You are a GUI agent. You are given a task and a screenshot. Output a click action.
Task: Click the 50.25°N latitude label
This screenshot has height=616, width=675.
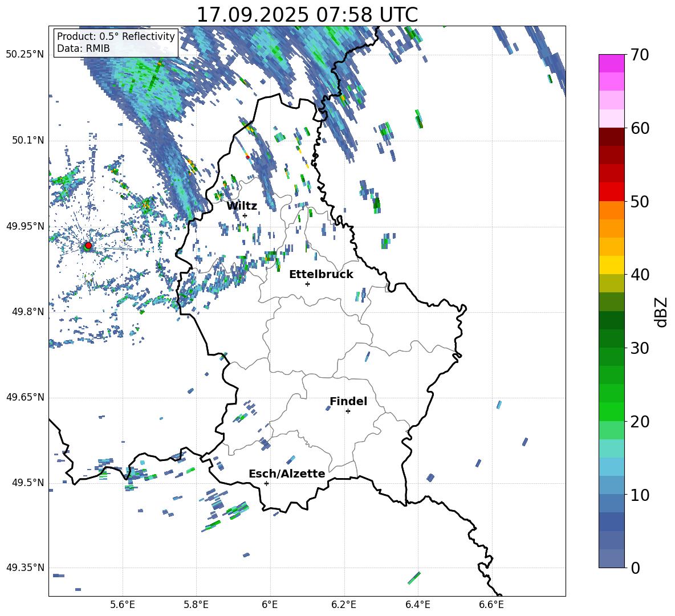(x=25, y=55)
